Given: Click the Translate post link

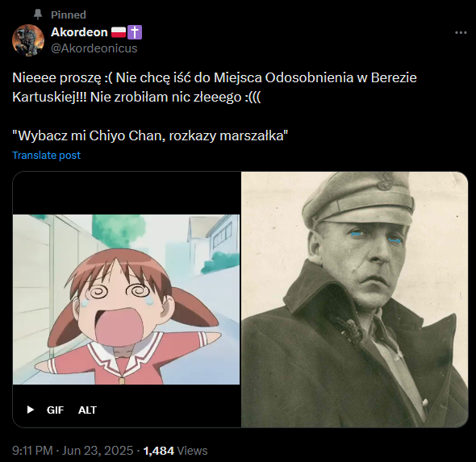Looking at the screenshot, I should 47,156.
